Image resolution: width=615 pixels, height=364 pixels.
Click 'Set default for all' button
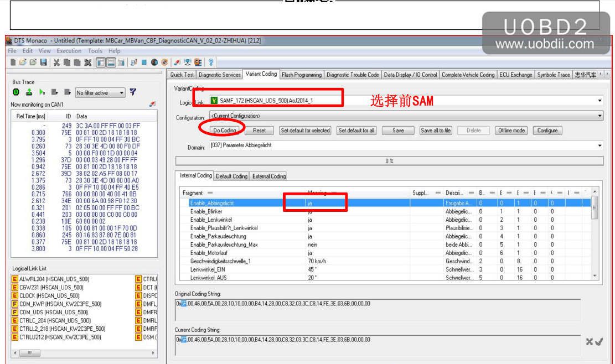pos(356,131)
